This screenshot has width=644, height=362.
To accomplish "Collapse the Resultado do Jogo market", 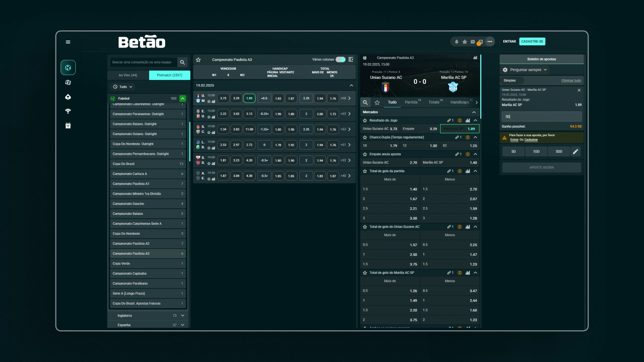I will coord(475,120).
